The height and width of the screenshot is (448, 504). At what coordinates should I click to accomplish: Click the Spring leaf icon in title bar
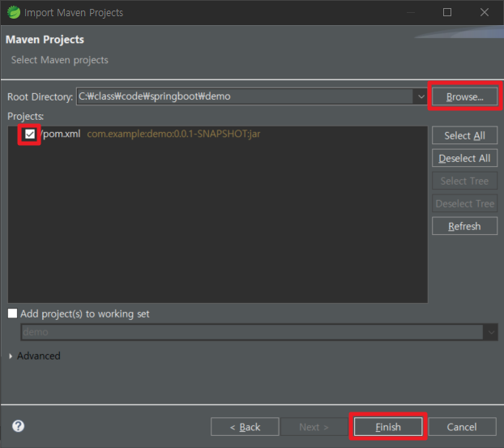click(14, 12)
